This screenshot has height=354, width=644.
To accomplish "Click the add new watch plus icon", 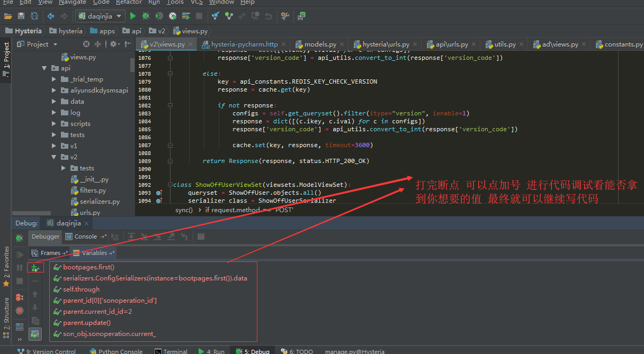I will [x=35, y=268].
